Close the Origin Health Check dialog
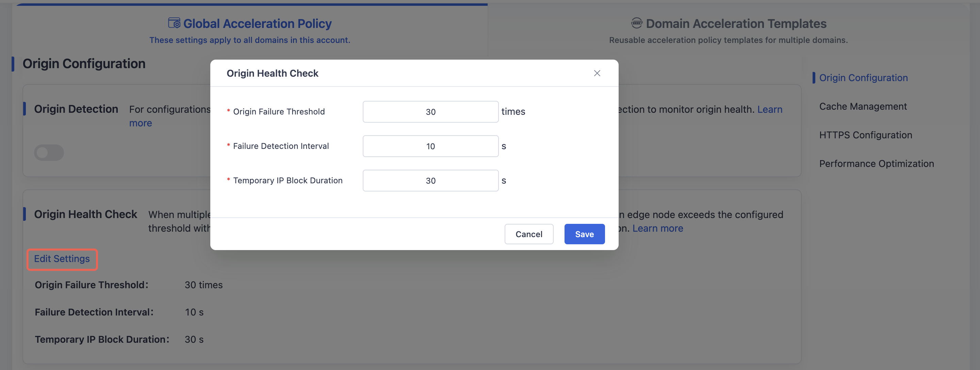Viewport: 980px width, 370px height. (x=597, y=73)
